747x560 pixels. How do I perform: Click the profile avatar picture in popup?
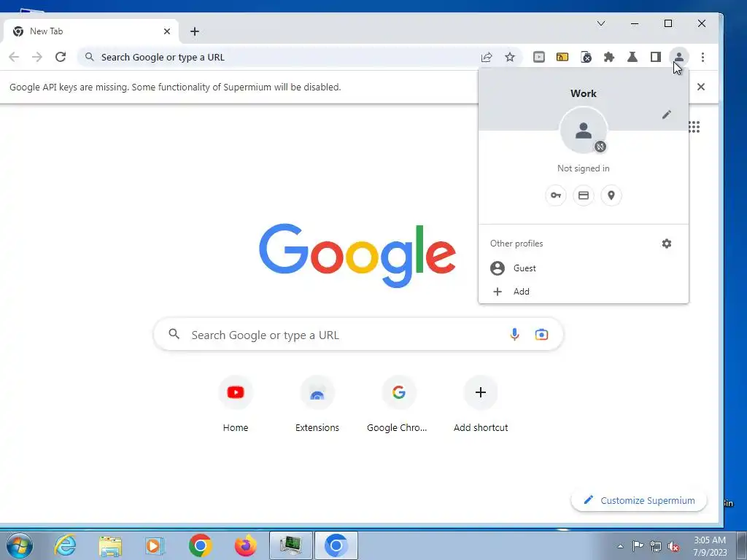pyautogui.click(x=584, y=130)
